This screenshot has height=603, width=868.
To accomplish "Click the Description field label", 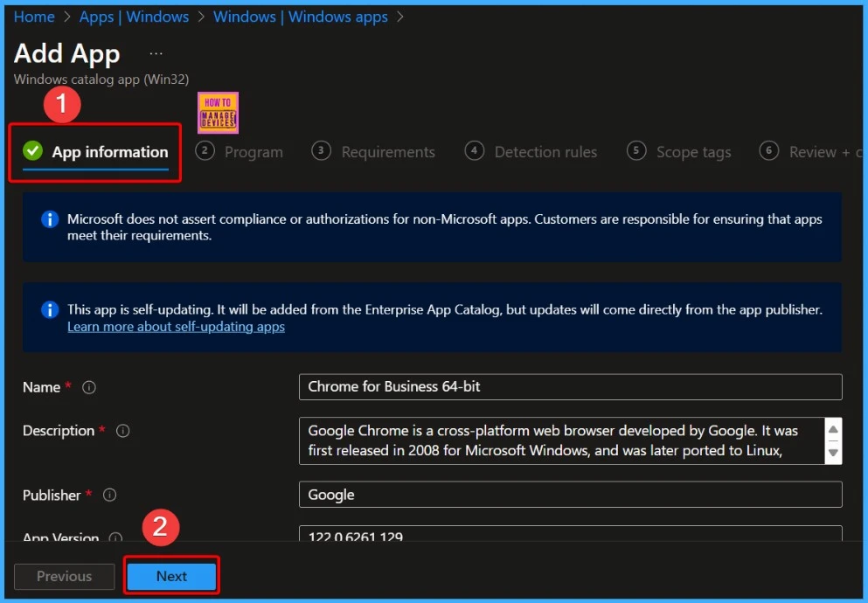I will (x=59, y=430).
